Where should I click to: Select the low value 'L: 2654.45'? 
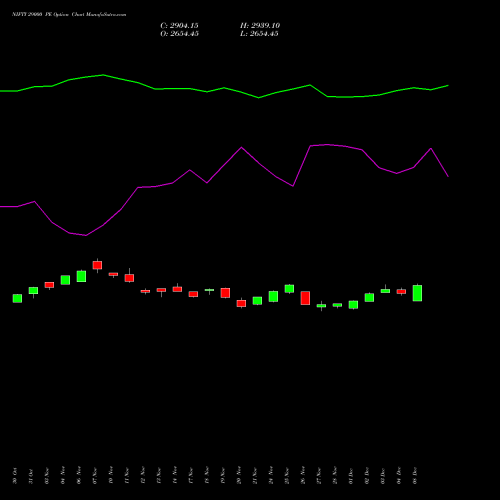(259, 34)
